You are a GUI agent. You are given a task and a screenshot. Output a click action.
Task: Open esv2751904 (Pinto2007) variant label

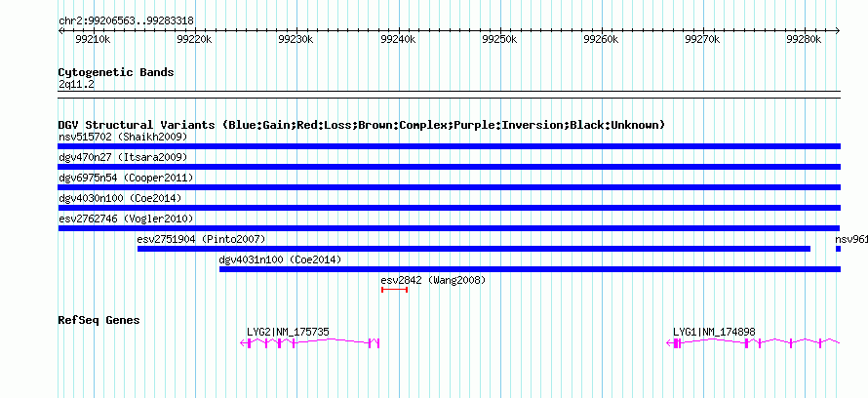(x=202, y=239)
